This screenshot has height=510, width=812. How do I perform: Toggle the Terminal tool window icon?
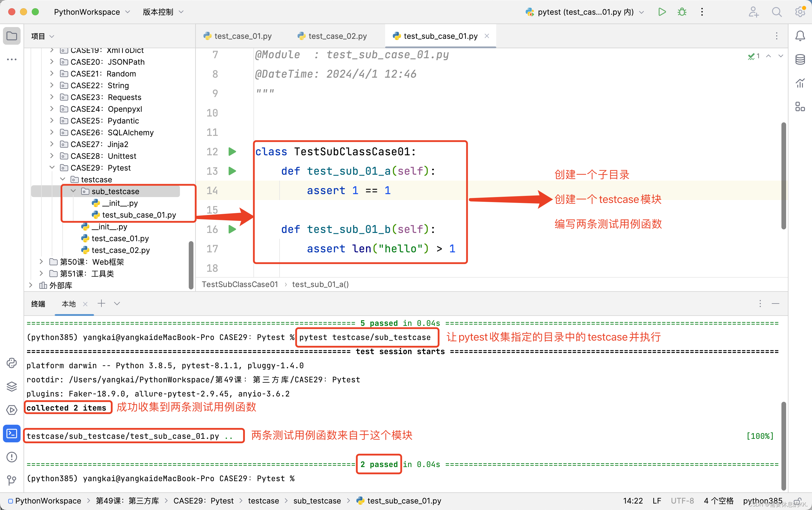[x=12, y=434]
